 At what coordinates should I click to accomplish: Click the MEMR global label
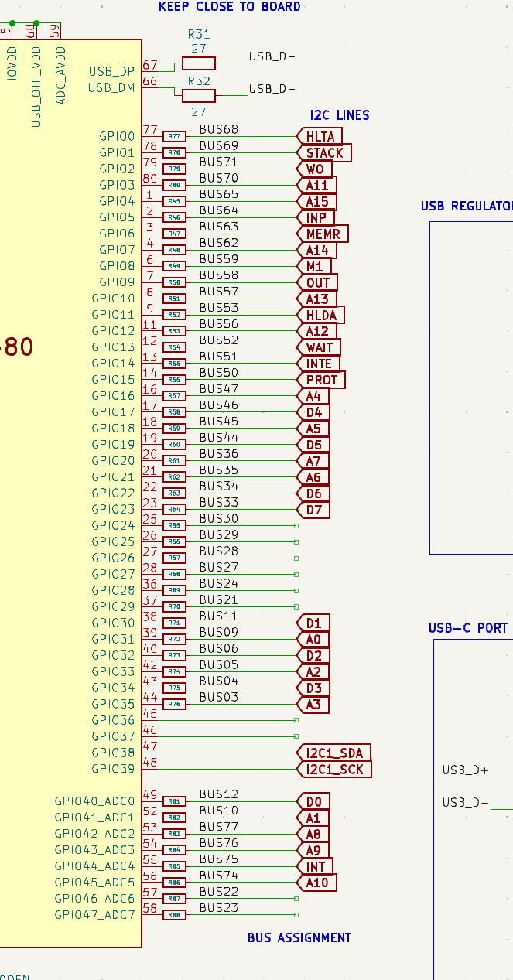click(323, 234)
